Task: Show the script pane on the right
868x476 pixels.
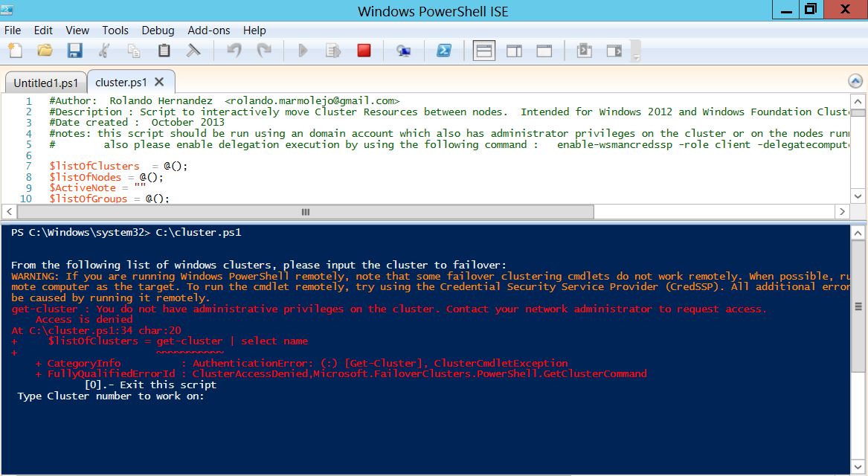Action: [514, 51]
